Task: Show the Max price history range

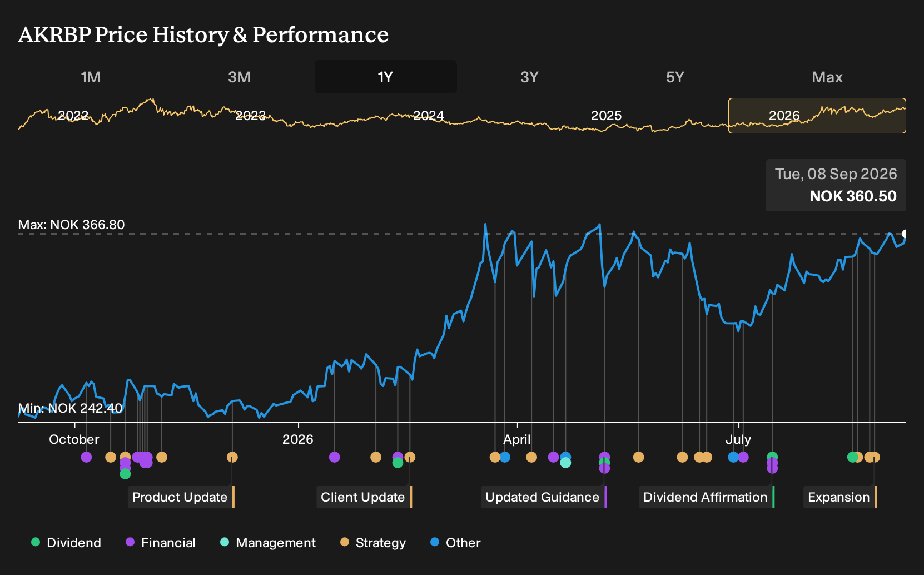Action: point(827,77)
